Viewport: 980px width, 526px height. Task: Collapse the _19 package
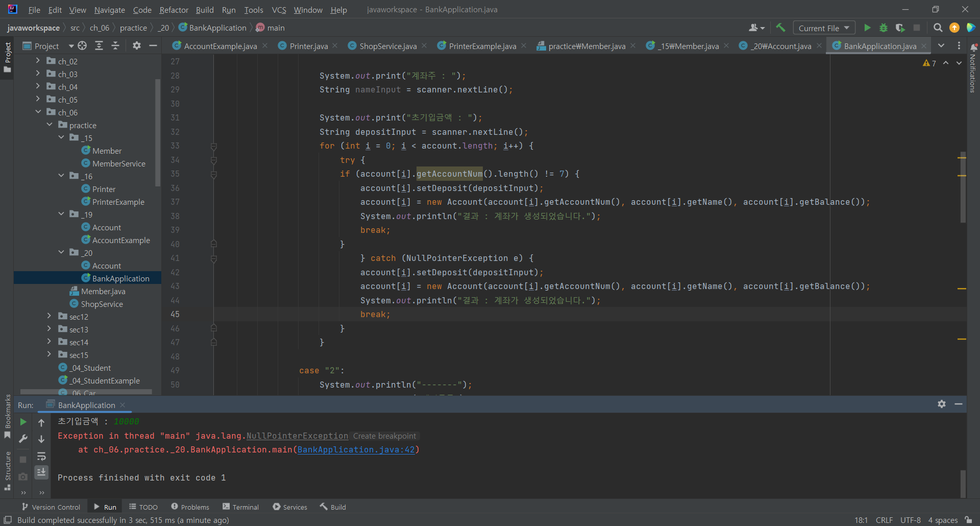tap(61, 213)
